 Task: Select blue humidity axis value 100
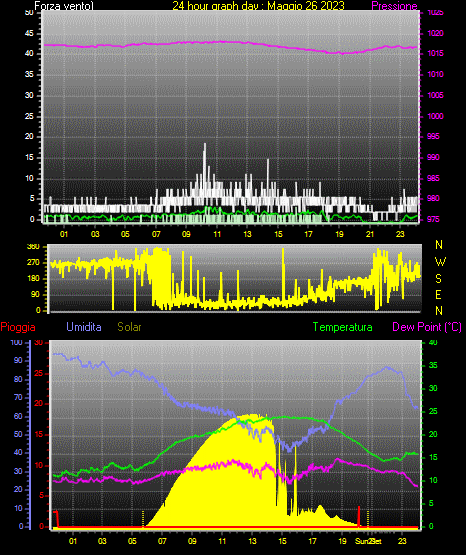tap(17, 342)
